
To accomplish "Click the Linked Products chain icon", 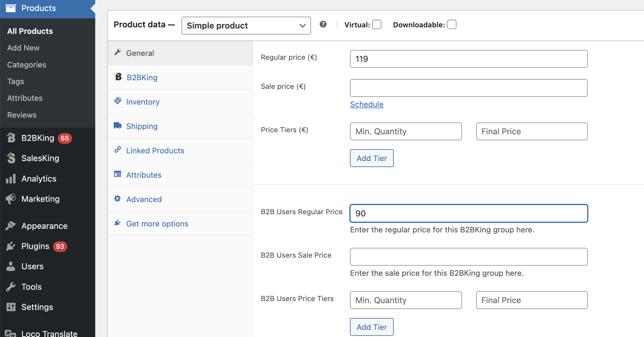I will 118,149.
